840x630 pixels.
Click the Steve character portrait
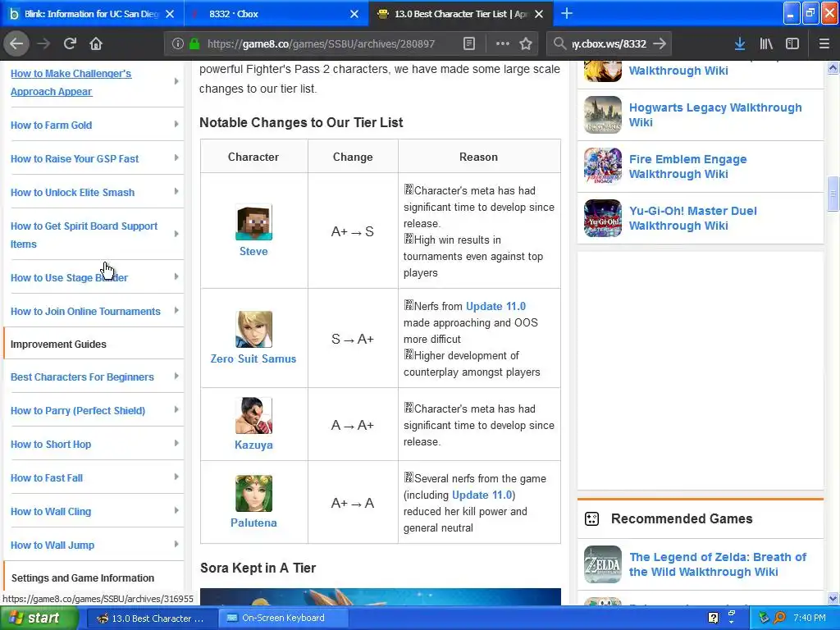(x=254, y=222)
